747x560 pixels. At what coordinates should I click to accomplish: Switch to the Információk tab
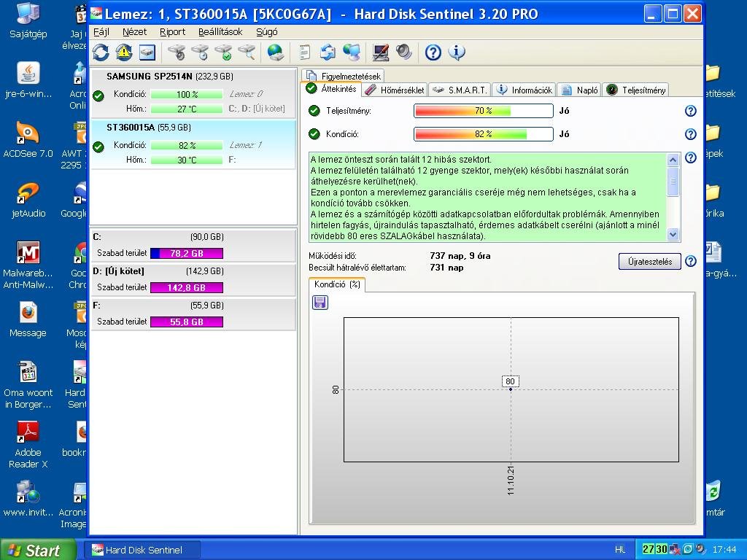(x=524, y=90)
